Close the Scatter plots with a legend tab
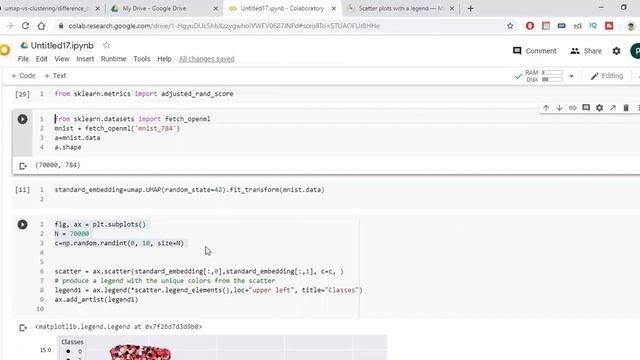The width and height of the screenshot is (640, 360). (x=452, y=8)
